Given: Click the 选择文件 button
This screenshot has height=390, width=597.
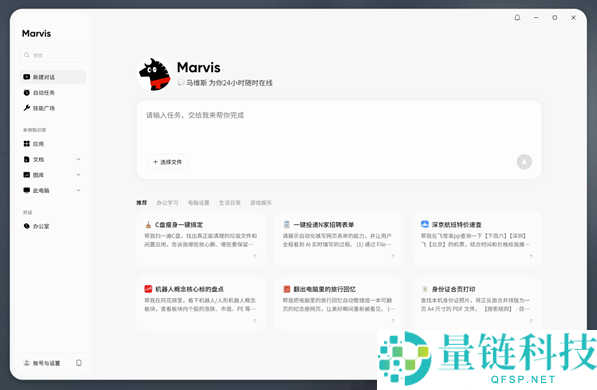Looking at the screenshot, I should coord(167,162).
